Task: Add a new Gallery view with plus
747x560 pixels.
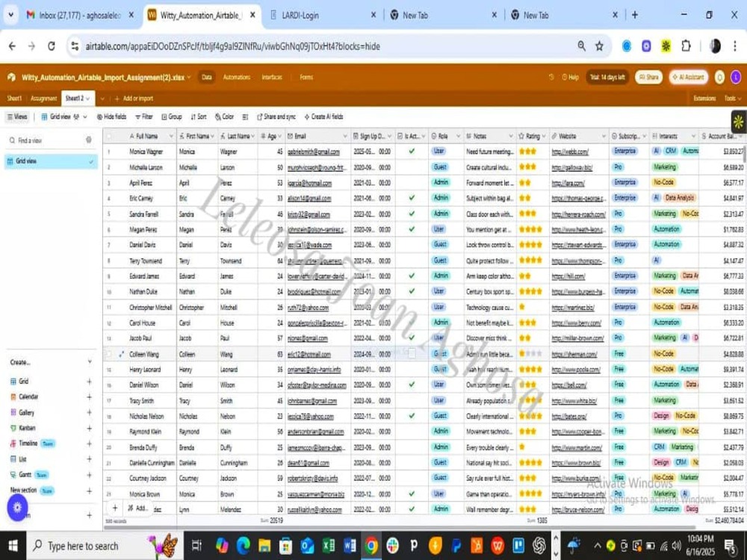Action: tap(89, 412)
